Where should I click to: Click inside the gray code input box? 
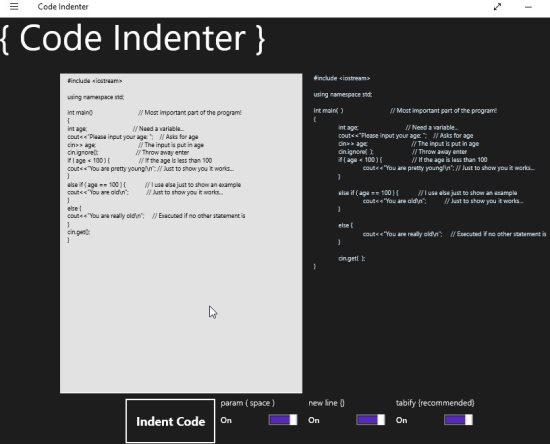(x=181, y=316)
